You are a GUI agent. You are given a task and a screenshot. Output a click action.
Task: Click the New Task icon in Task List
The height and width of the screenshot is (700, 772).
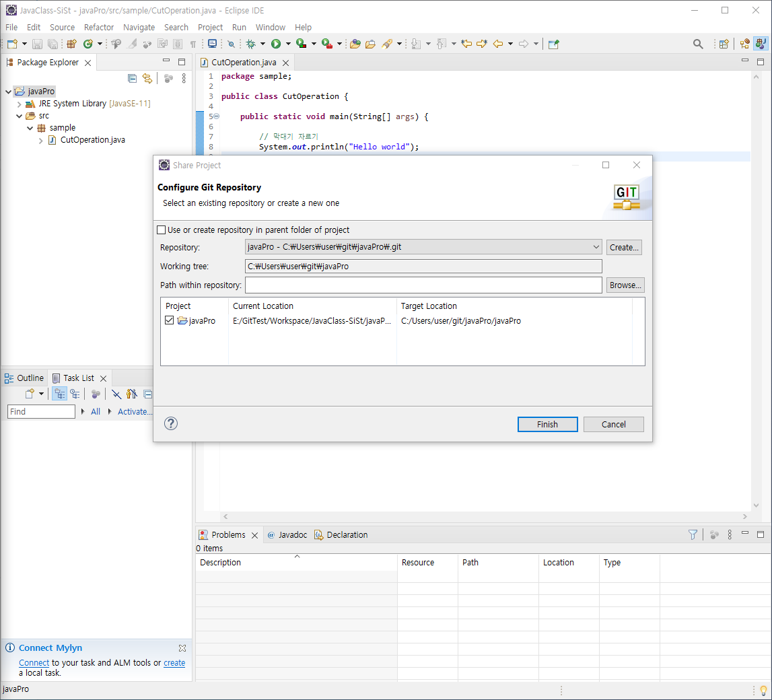click(x=30, y=394)
